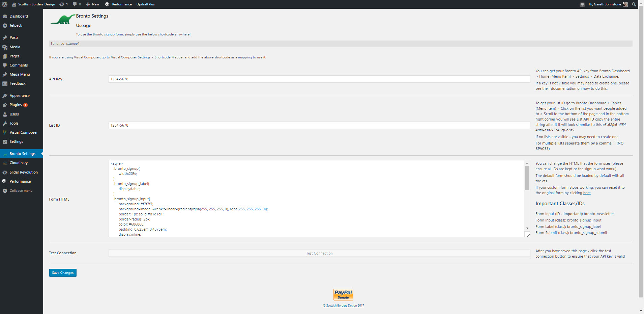Click the Form HTML textarea resize handle
Image resolution: width=644 pixels, height=314 pixels.
coord(528,235)
